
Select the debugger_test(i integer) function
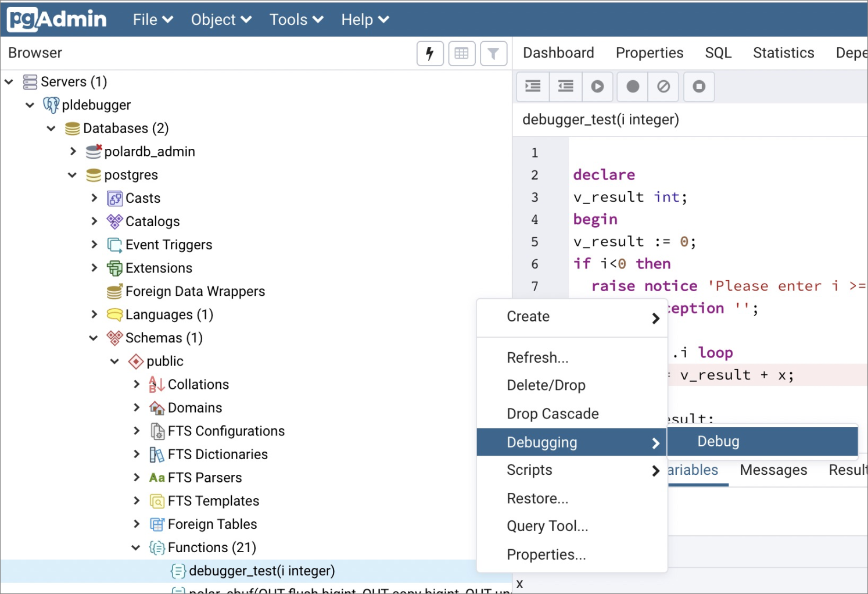pos(261,571)
